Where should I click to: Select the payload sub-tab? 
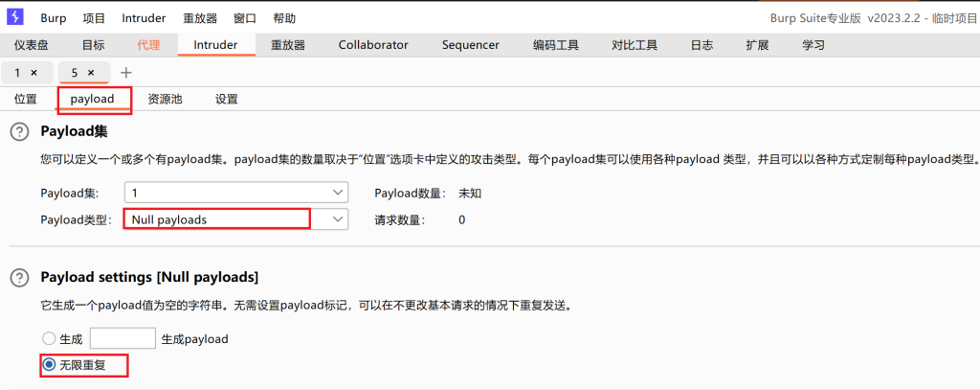[x=93, y=99]
